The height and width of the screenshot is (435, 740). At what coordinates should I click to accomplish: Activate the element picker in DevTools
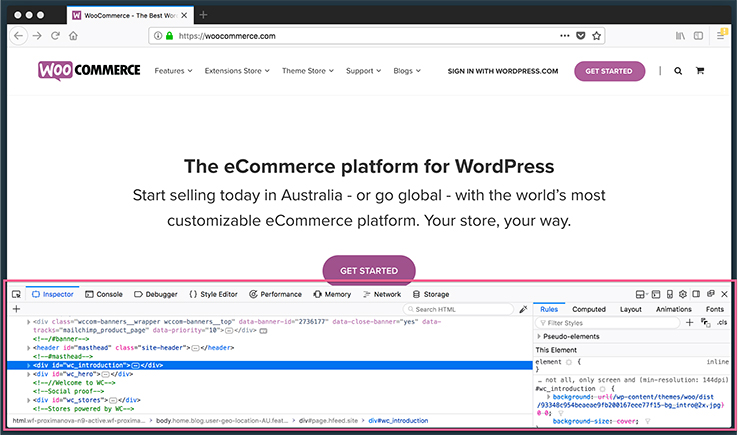pyautogui.click(x=17, y=294)
